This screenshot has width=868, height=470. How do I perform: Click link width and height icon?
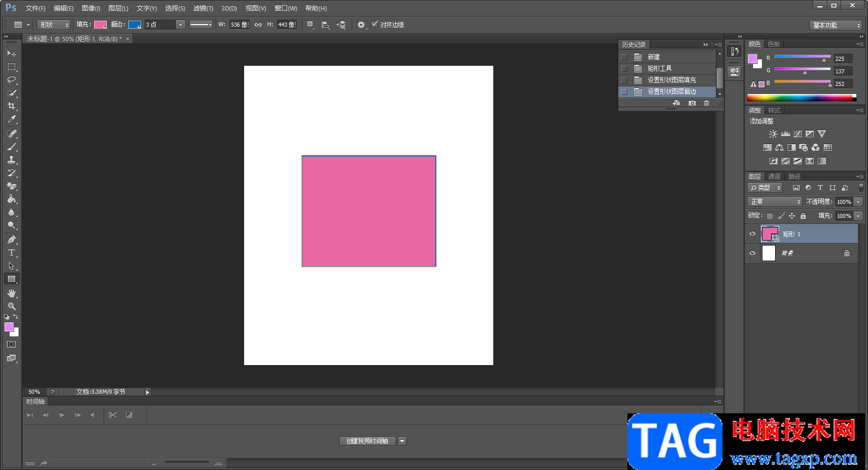pyautogui.click(x=258, y=25)
